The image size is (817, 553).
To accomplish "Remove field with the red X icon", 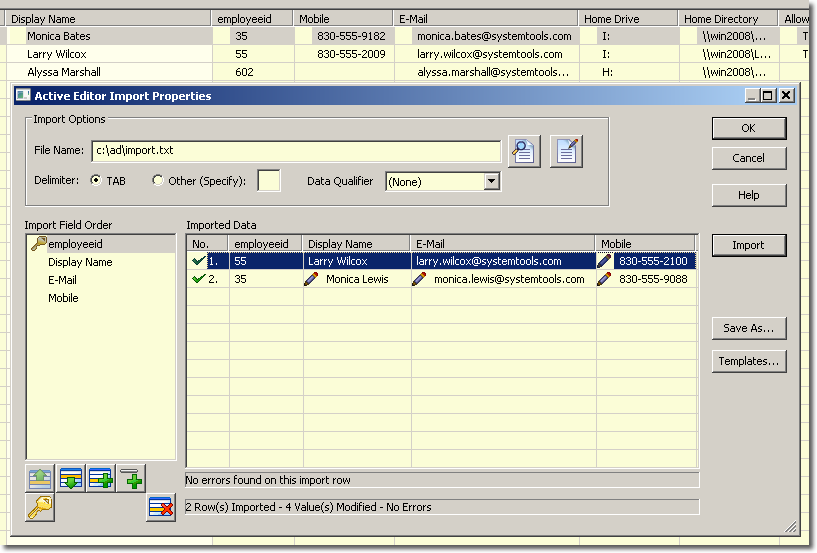I will (x=161, y=508).
